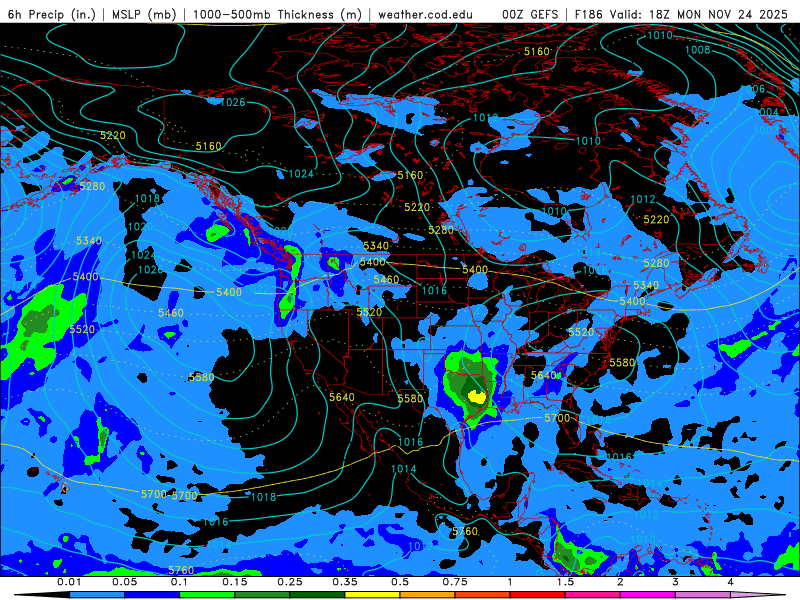Click the '1020' isobar label in the Gulf of Alaska

[140, 227]
